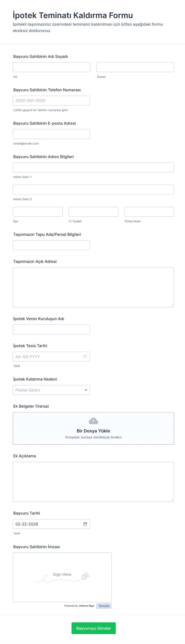The image size is (185, 644).
Task: Open calendar icon for Başvuru Tarihi
Action: (x=85, y=524)
